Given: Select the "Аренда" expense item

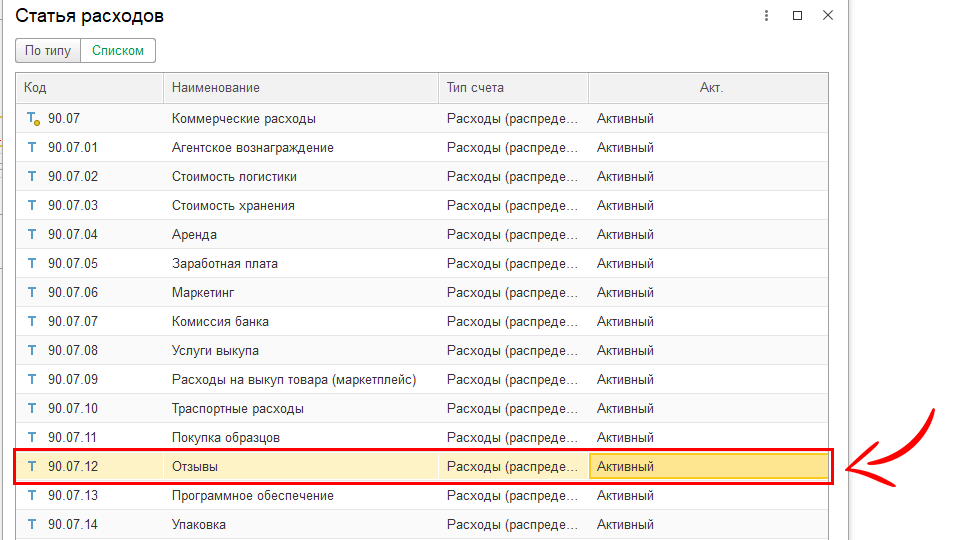Looking at the screenshot, I should (194, 235).
